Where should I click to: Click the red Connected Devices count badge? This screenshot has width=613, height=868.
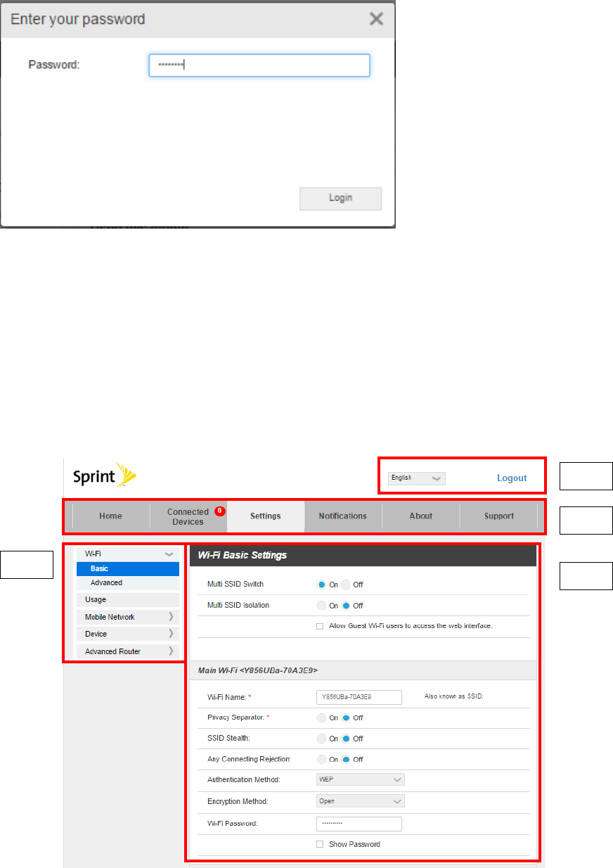click(219, 511)
